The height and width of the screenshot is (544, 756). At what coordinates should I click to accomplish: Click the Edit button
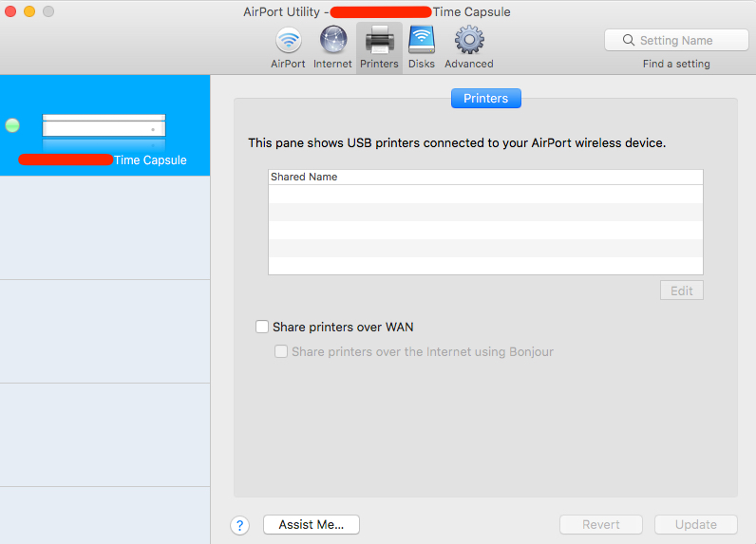click(x=682, y=291)
